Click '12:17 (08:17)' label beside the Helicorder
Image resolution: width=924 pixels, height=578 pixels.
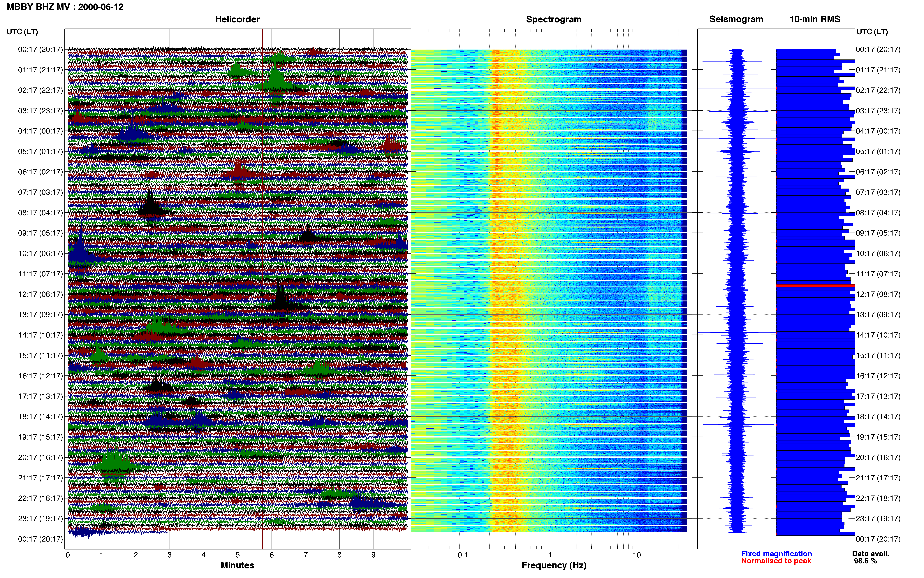(x=41, y=294)
